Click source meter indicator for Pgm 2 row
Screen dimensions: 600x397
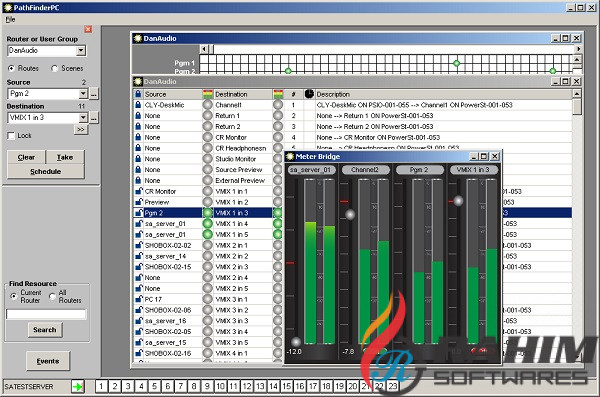coord(207,213)
